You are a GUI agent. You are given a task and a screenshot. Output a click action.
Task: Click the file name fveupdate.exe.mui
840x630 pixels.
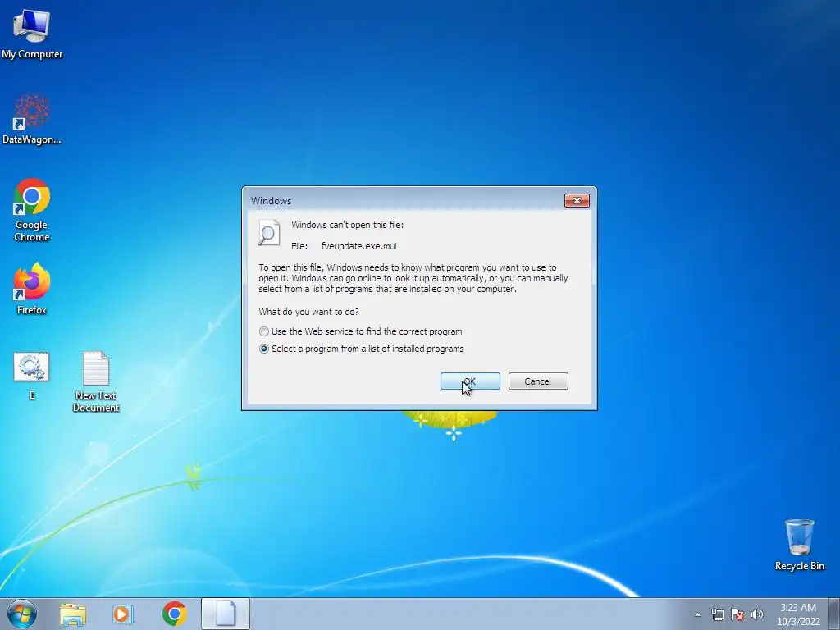pyautogui.click(x=359, y=246)
